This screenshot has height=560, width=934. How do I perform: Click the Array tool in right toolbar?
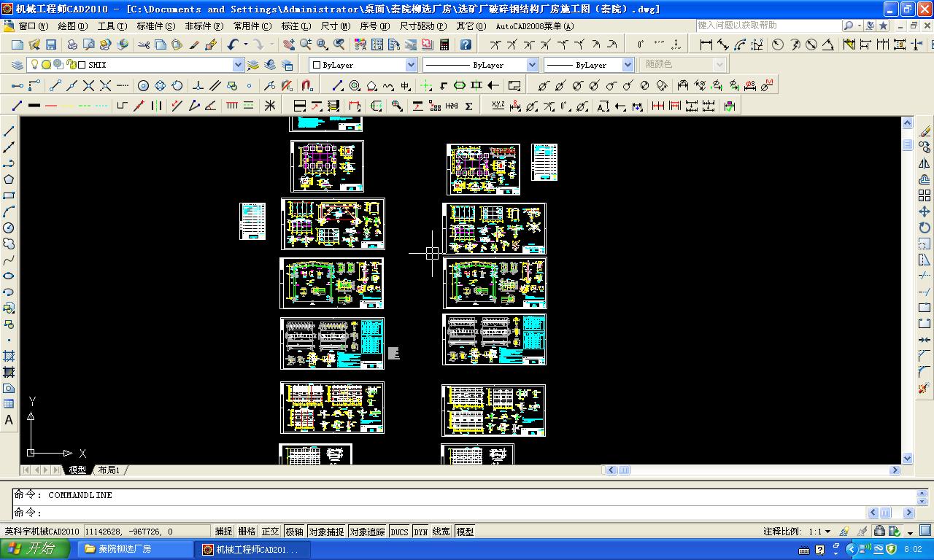pos(925,195)
